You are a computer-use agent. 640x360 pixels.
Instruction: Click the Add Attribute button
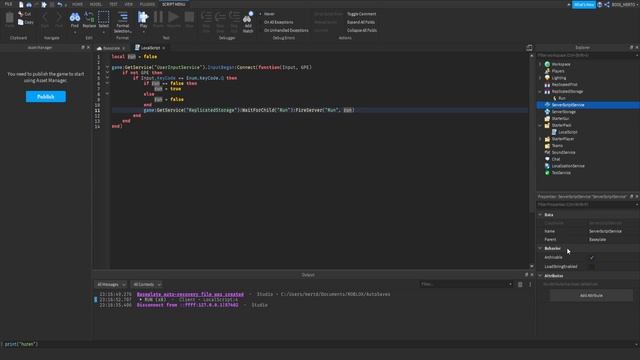(591, 295)
